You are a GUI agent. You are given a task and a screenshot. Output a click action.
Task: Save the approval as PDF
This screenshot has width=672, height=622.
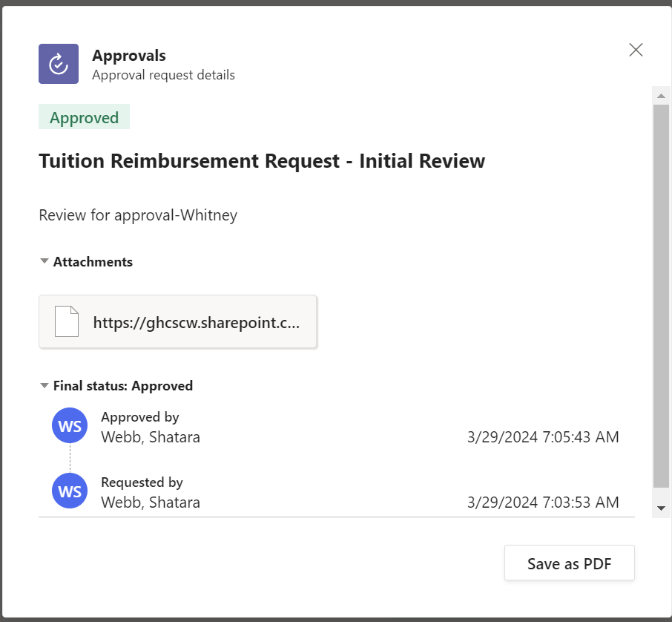(x=569, y=563)
